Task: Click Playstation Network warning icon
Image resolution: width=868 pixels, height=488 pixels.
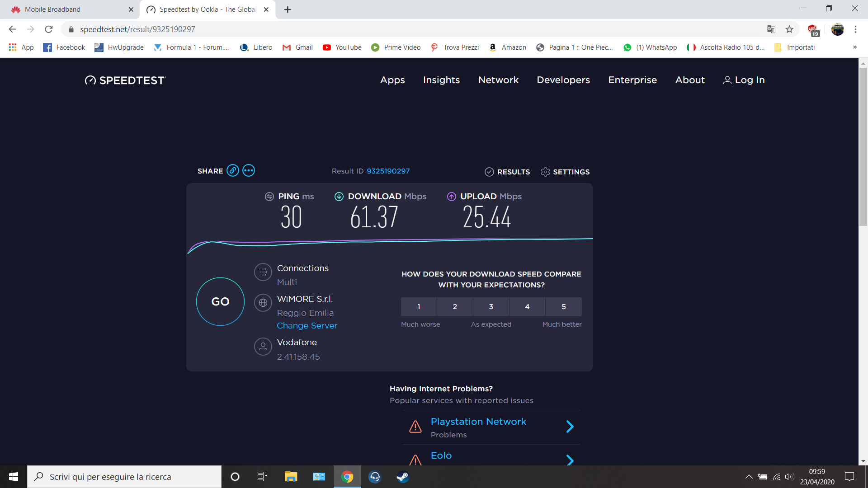Action: pos(415,427)
